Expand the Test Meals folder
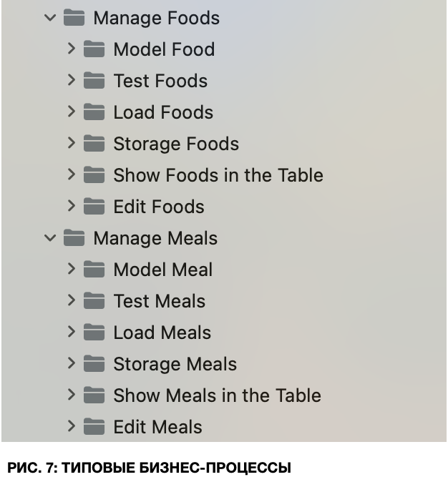This screenshot has width=448, height=482. click(x=71, y=300)
